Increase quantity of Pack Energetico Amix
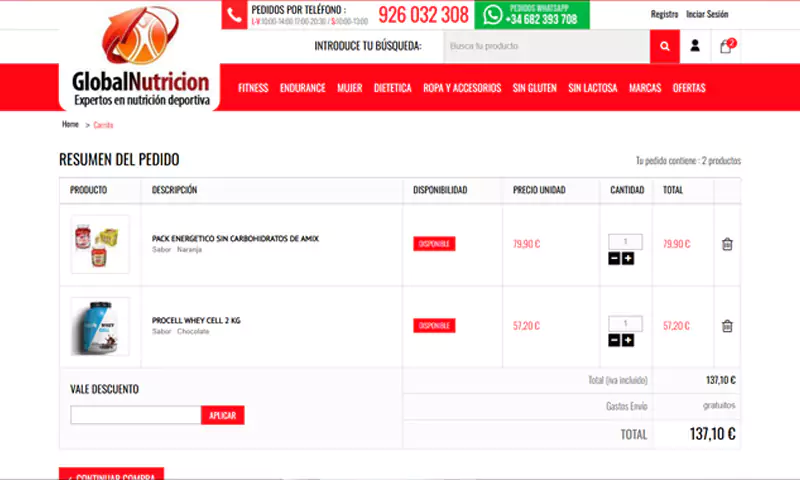 click(628, 259)
